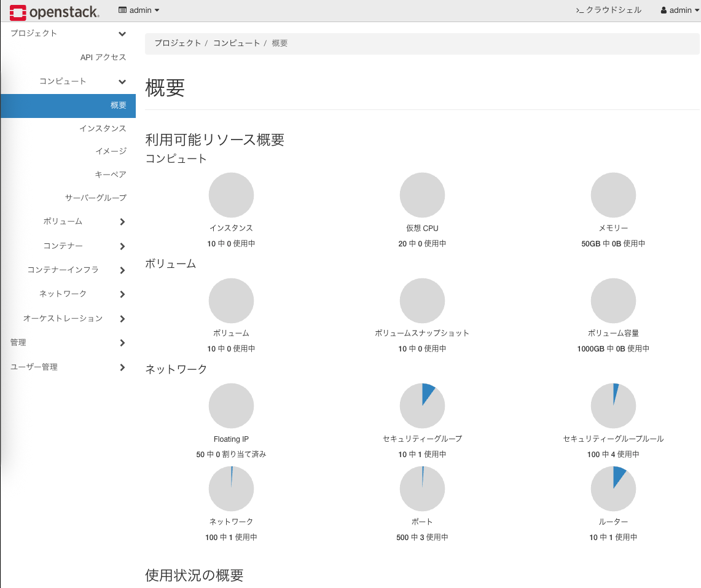This screenshot has height=588, width=701.
Task: Expand the ボリューム sidebar group
Action: coord(68,222)
